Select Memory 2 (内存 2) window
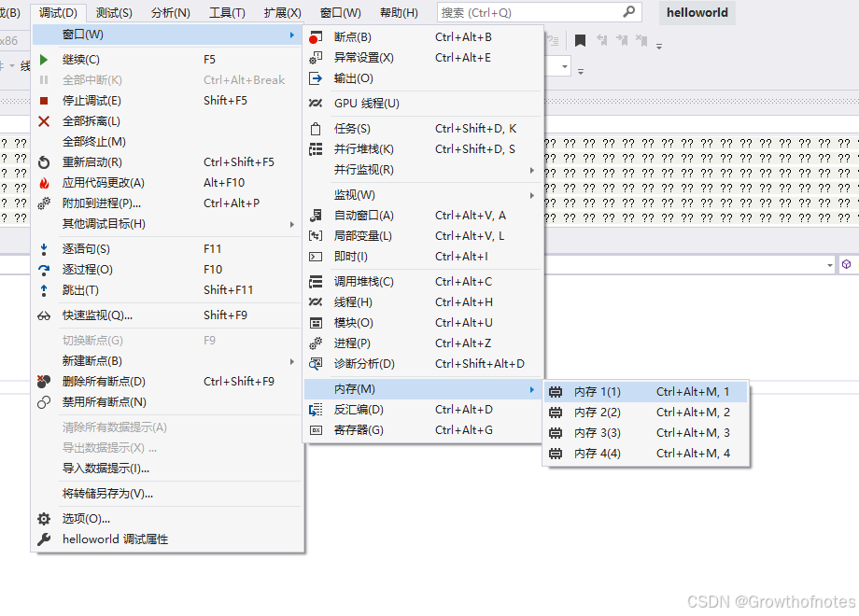 point(646,413)
